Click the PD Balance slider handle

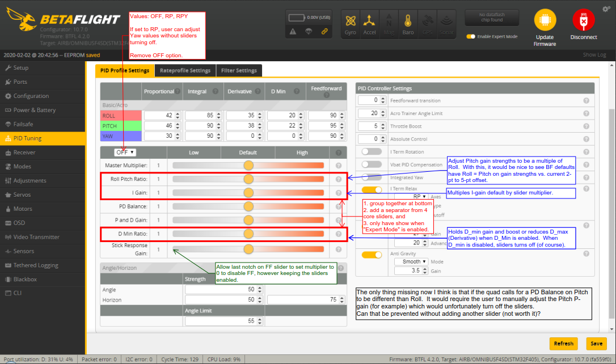248,206
